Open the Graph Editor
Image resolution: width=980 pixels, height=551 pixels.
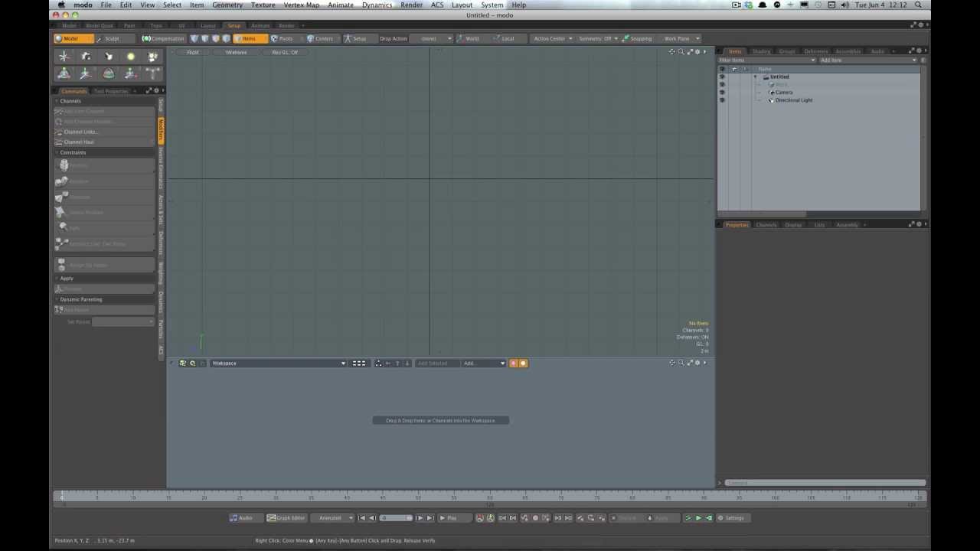click(x=286, y=518)
